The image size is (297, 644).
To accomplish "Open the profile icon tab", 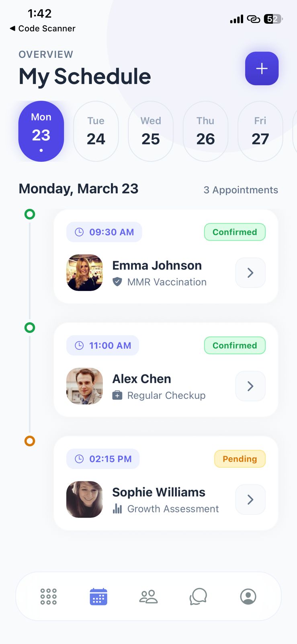I will point(248,597).
